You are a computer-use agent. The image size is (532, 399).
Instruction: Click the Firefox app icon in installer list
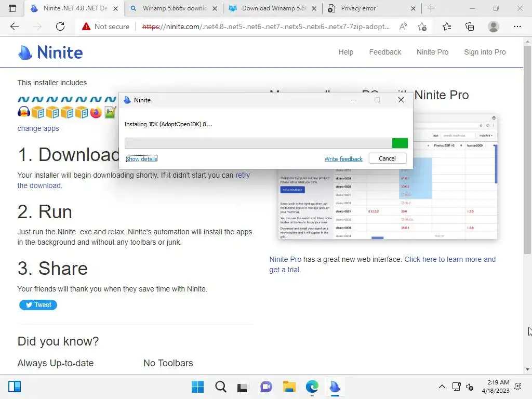point(96,112)
